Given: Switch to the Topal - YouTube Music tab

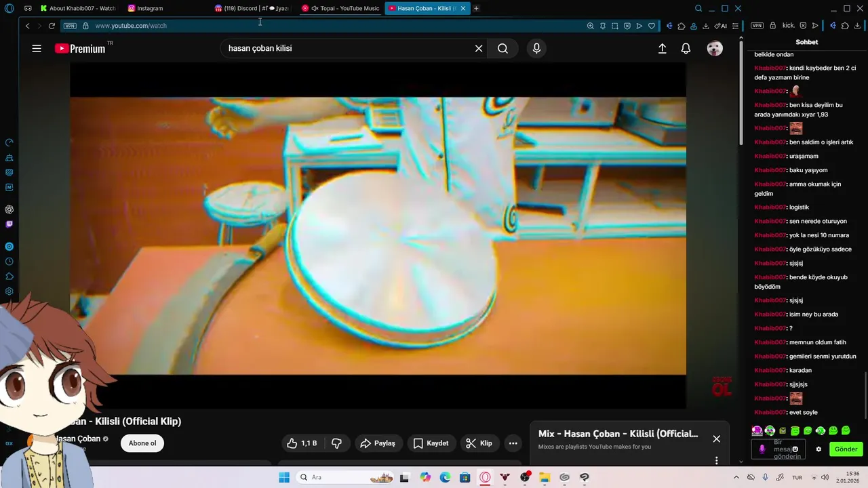Looking at the screenshot, I should pyautogui.click(x=340, y=8).
